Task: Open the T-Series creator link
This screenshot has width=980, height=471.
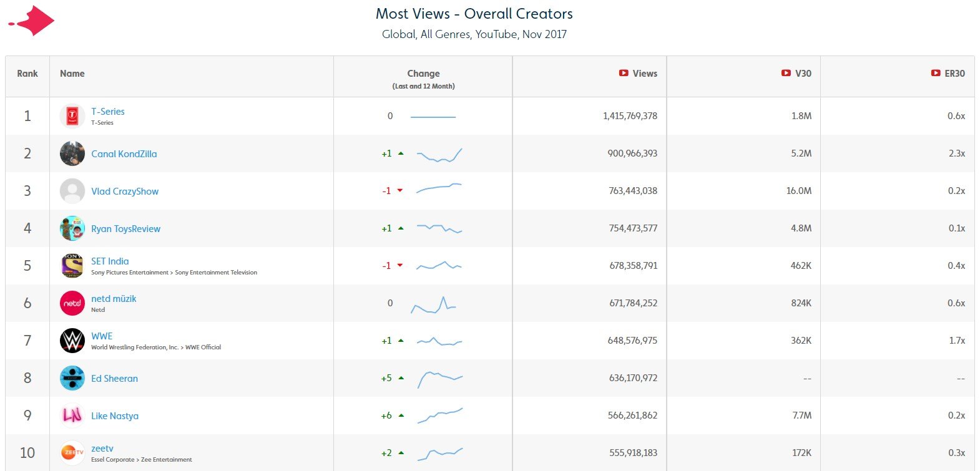Action: [108, 112]
